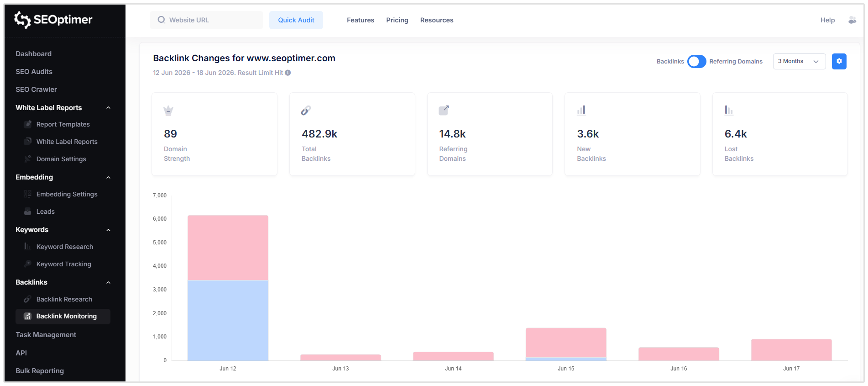Click the Report Templates sidebar icon

click(28, 124)
